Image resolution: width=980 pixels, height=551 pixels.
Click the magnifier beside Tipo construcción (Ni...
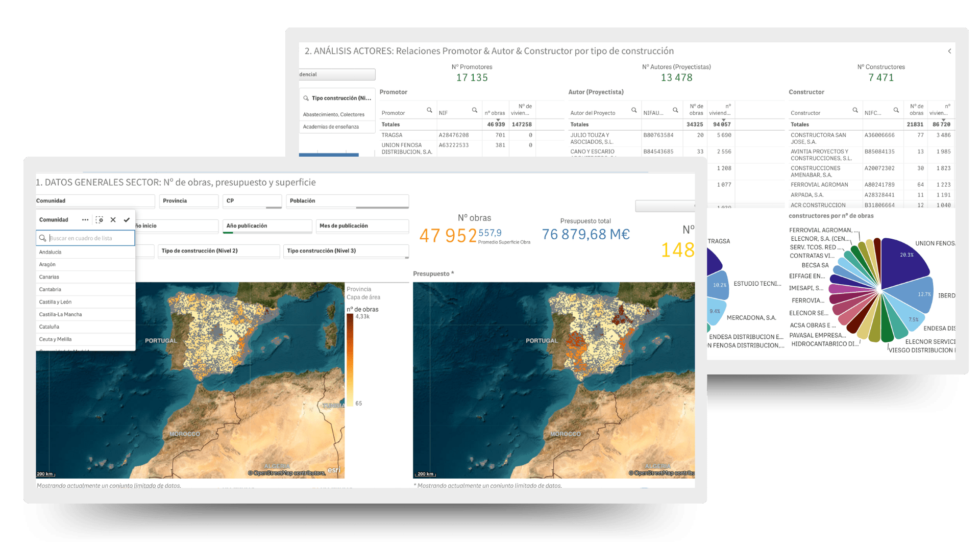(x=306, y=98)
